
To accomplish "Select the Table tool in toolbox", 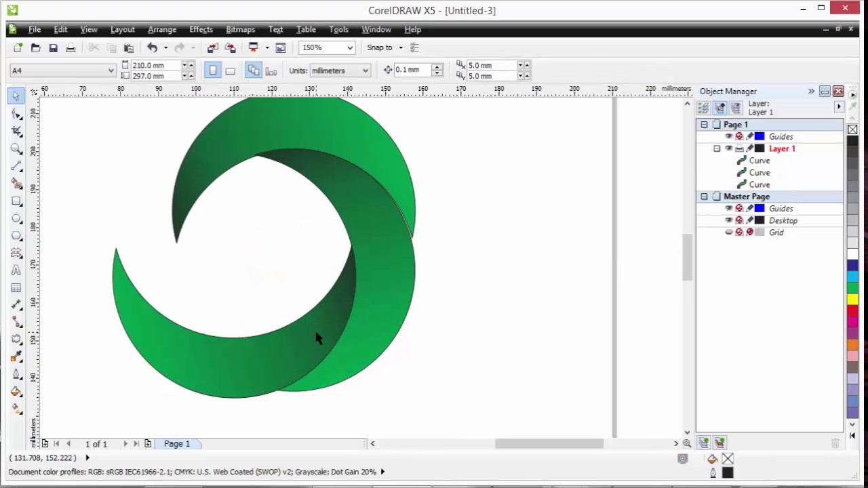I will click(x=16, y=288).
